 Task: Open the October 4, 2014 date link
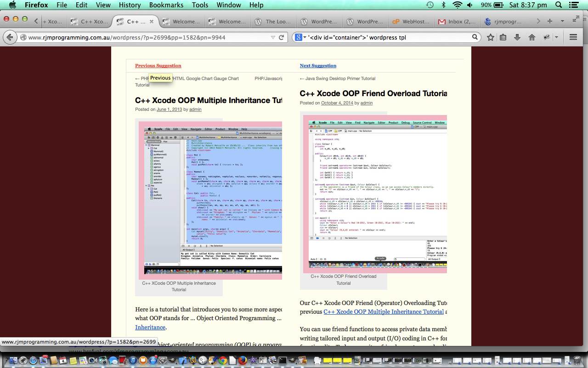[x=337, y=103]
